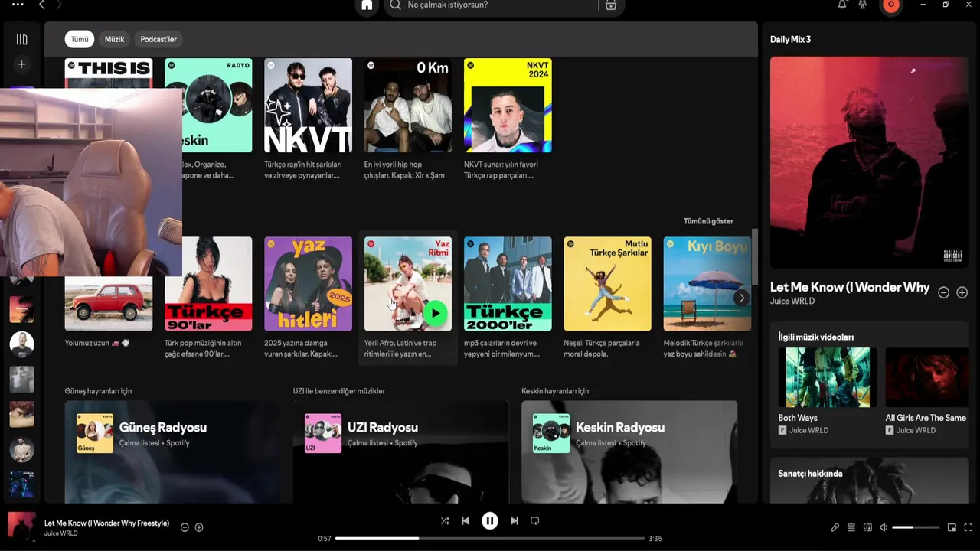
Task: Click Let Me Know title in player bar
Action: [x=106, y=523]
